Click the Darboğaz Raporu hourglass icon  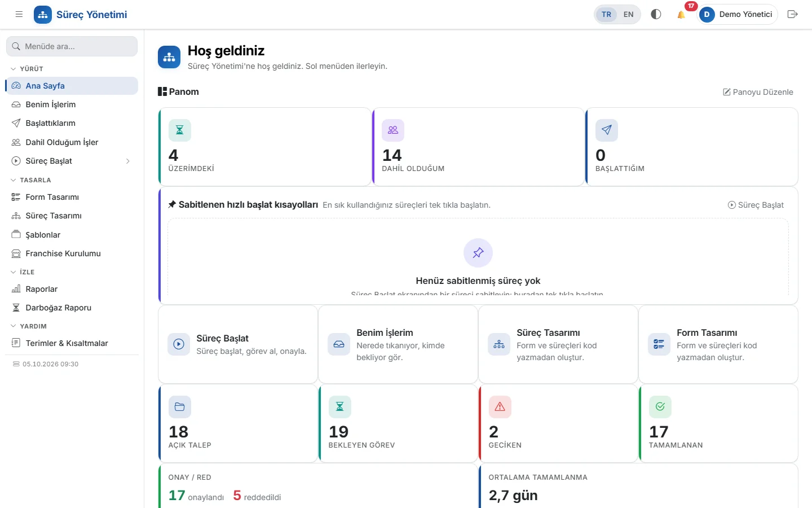pos(16,308)
